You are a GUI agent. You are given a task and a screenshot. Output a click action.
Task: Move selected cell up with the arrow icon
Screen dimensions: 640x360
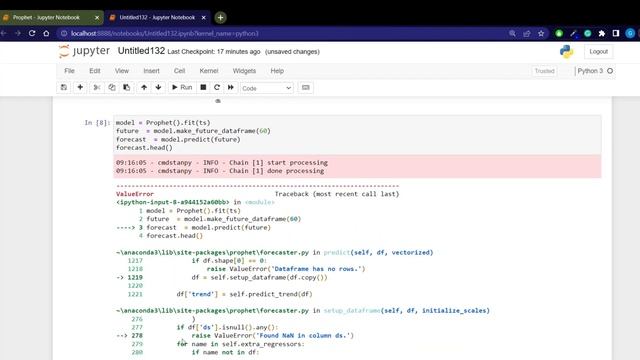coord(144,87)
